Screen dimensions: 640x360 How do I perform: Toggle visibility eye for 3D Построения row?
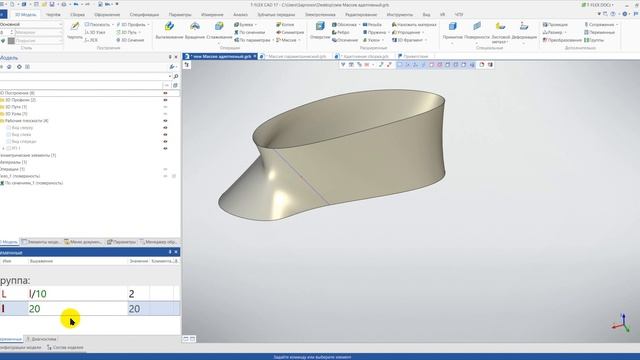click(165, 93)
